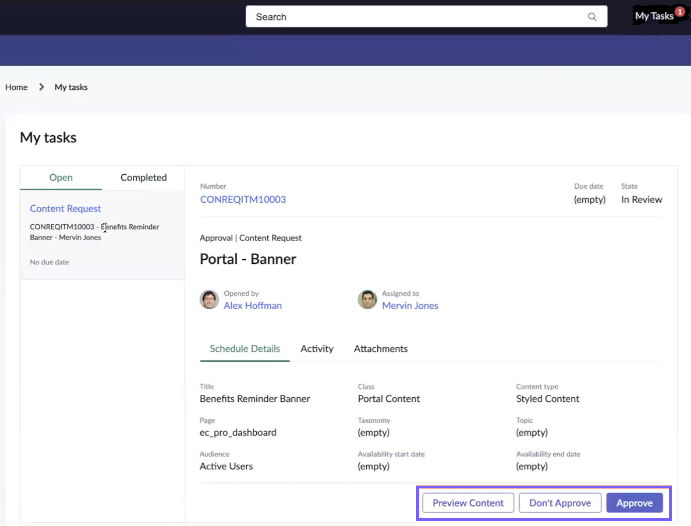Click the Preview Content button
Screen dimensions: 691x526
(x=468, y=503)
